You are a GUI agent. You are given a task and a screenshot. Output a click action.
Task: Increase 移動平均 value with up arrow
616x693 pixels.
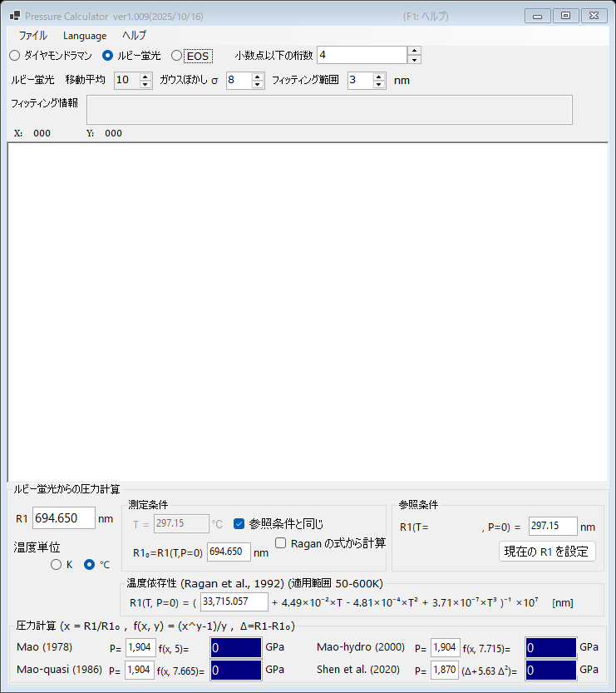[145, 77]
